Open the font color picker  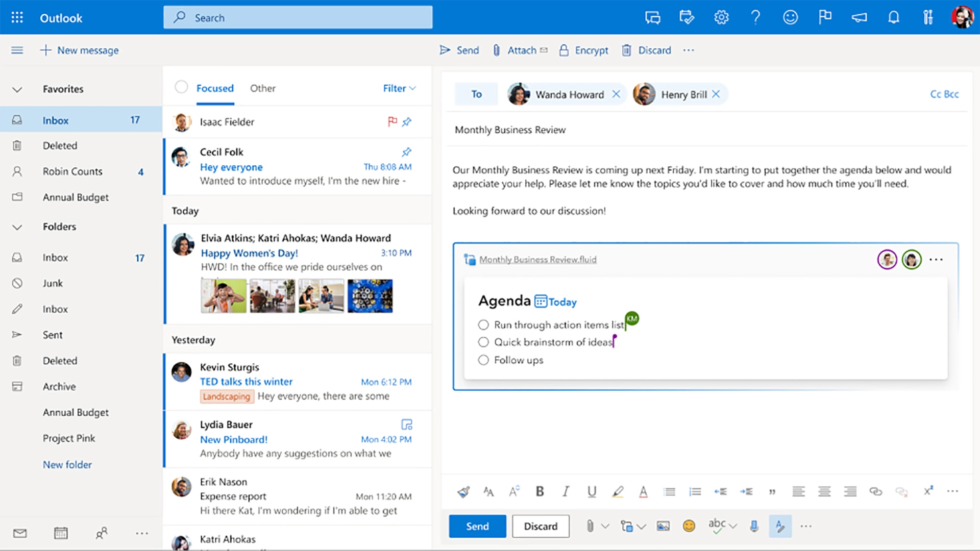[x=643, y=491]
